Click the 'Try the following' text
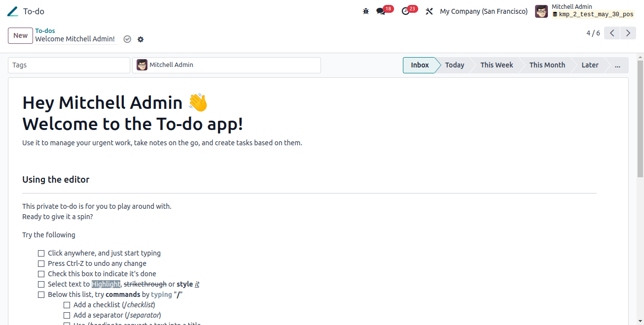Image resolution: width=644 pixels, height=325 pixels. (x=49, y=235)
